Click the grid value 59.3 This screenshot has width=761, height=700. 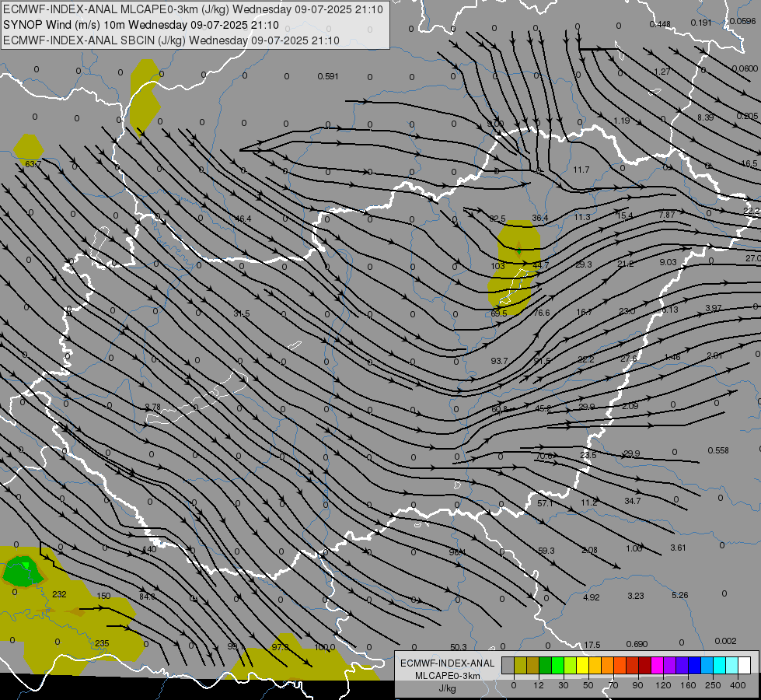[546, 551]
